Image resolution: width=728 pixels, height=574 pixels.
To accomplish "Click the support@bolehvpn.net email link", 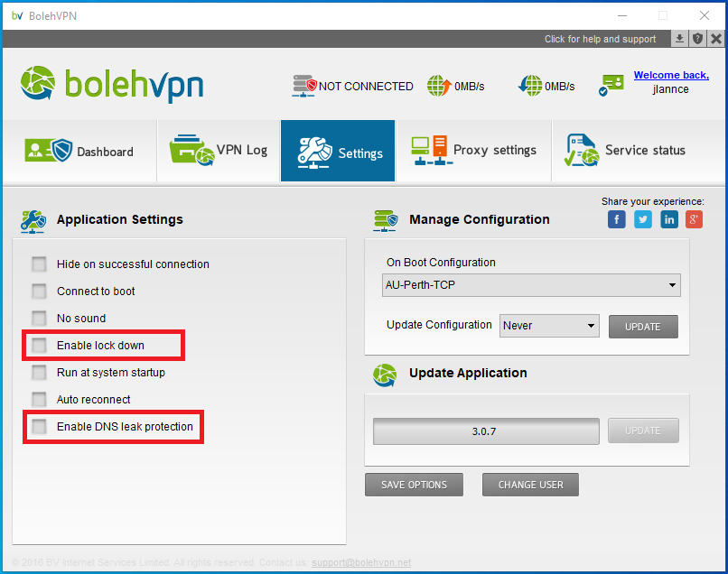I will click(361, 562).
